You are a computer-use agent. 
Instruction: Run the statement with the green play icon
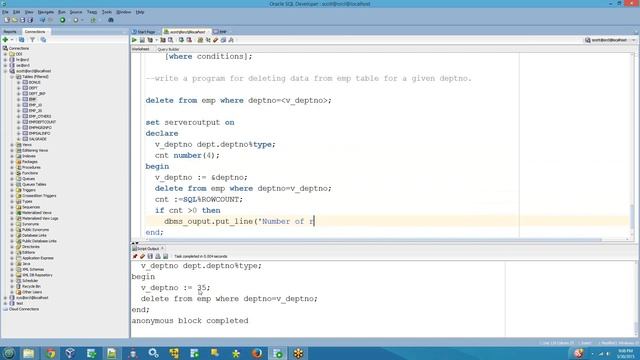point(134,40)
